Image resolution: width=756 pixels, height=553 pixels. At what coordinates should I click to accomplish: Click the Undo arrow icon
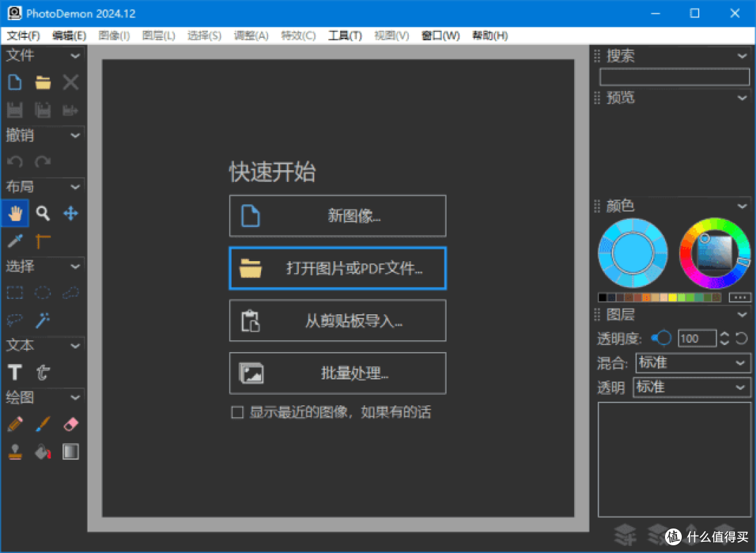pos(15,162)
